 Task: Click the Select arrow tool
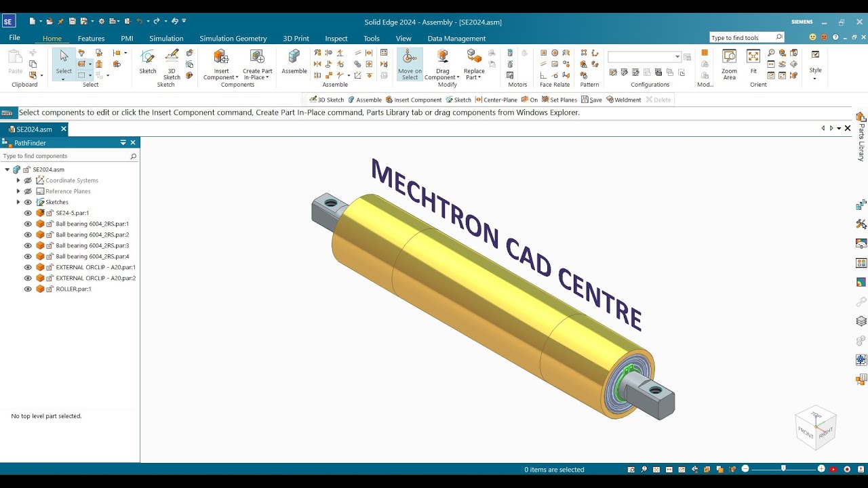pyautogui.click(x=64, y=61)
